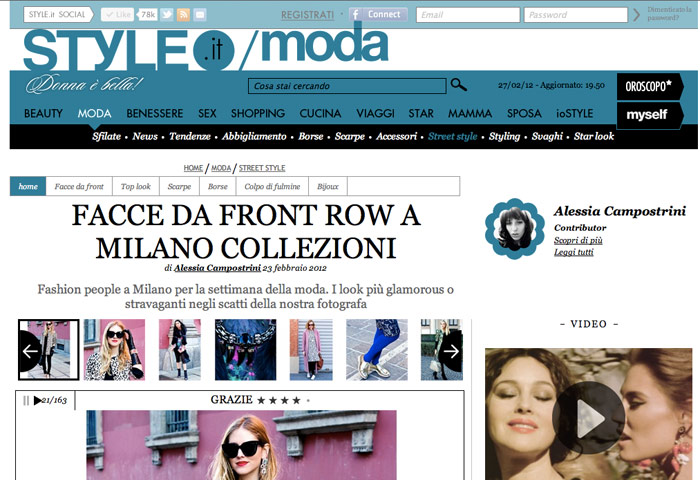Open the OROSCOPO button
The height and width of the screenshot is (480, 700).
click(x=650, y=86)
